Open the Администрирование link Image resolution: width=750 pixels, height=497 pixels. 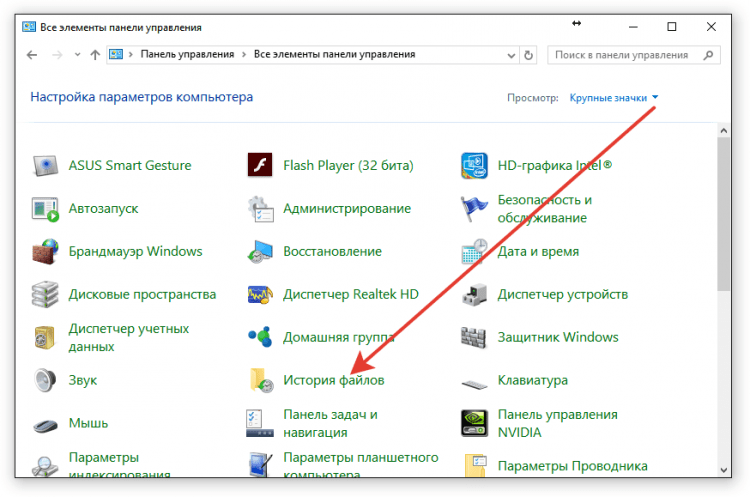347,209
